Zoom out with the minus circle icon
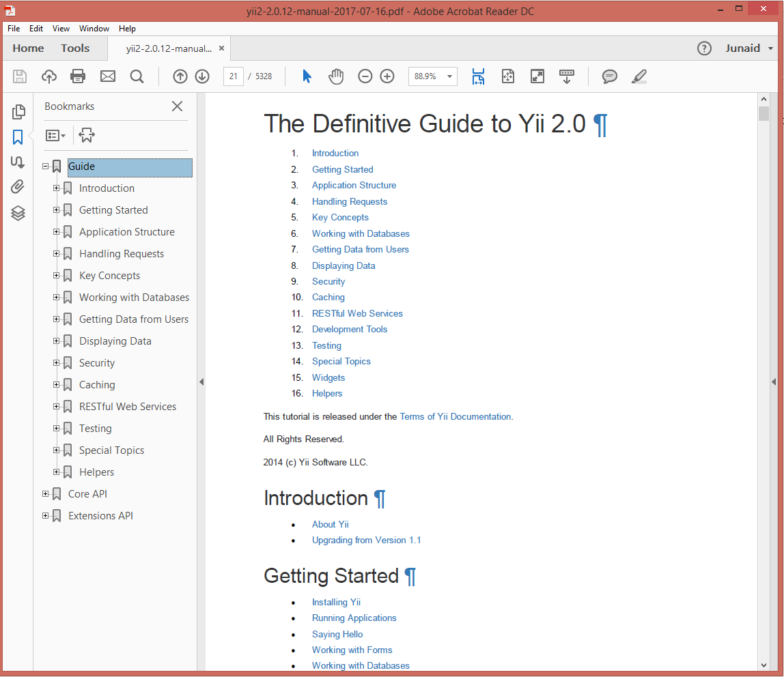This screenshot has width=784, height=677. (x=365, y=76)
